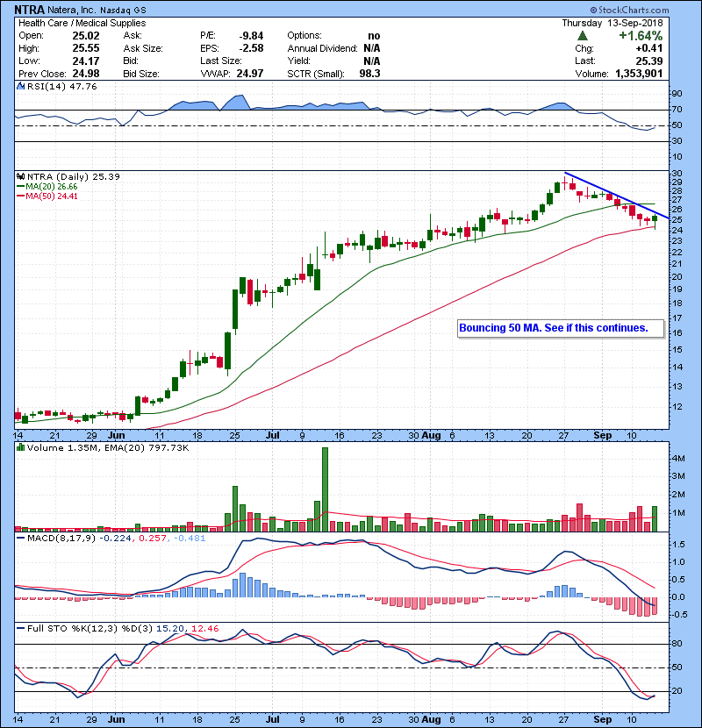Click the SCTR (Small) value 98.3
This screenshot has height=728, width=702.
click(369, 74)
